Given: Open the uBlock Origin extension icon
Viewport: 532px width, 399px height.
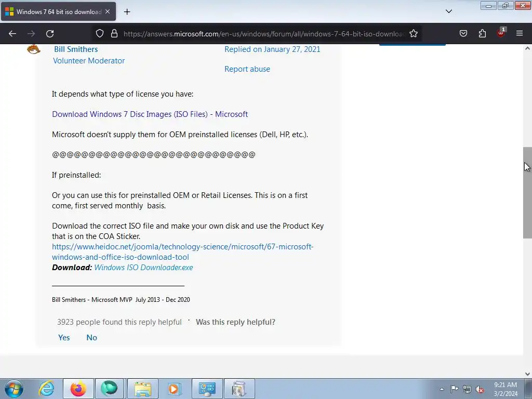Looking at the screenshot, I should coord(501,33).
